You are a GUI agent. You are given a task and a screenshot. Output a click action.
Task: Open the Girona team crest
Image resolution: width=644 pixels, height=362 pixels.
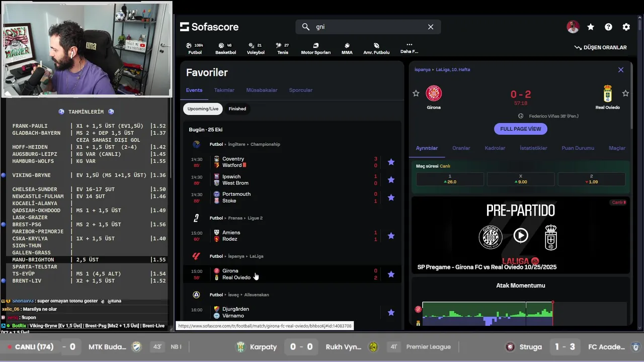point(434,94)
